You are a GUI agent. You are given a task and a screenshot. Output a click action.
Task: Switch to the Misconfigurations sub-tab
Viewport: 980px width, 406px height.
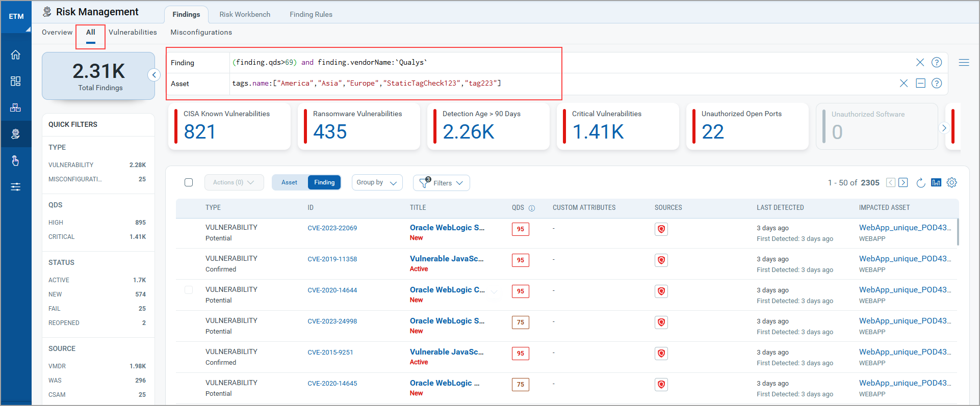pos(201,32)
